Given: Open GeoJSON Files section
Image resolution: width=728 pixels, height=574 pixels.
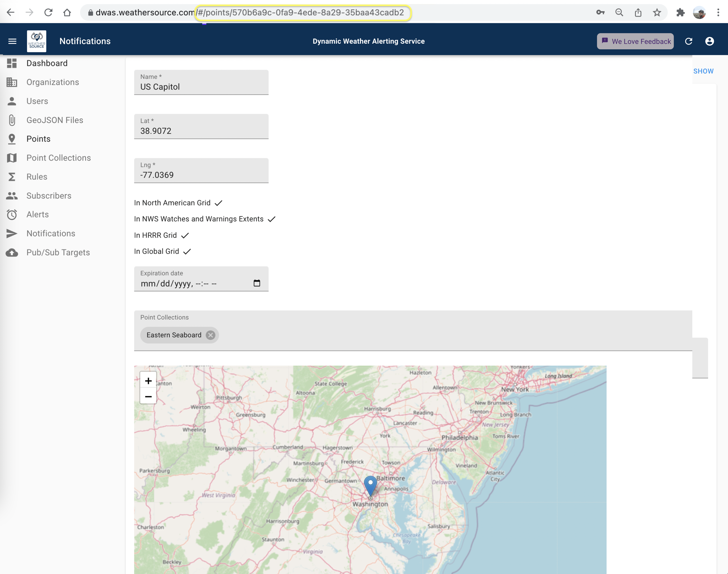Looking at the screenshot, I should coord(54,120).
